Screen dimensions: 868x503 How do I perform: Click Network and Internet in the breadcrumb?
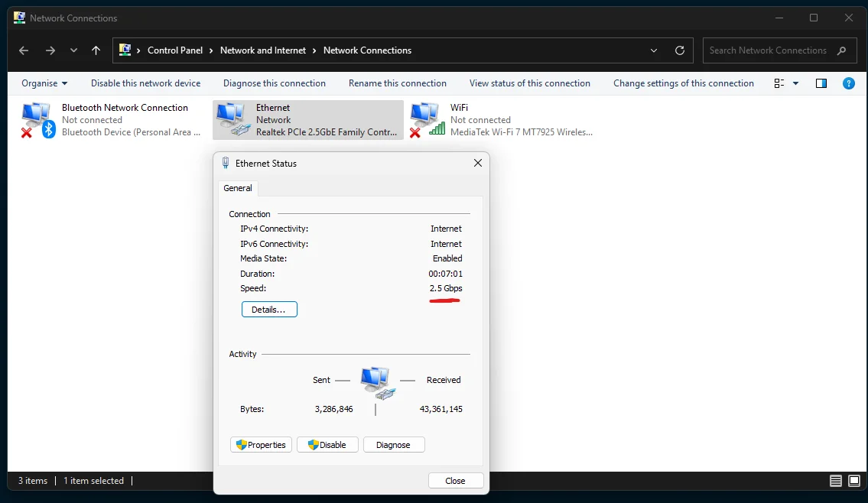263,50
